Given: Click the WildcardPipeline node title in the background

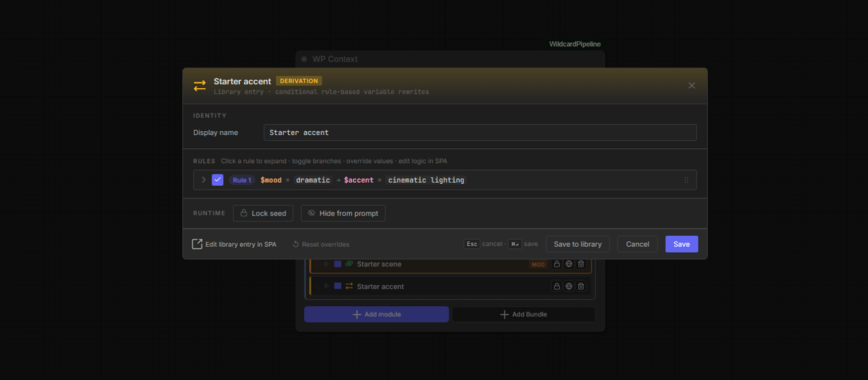Looking at the screenshot, I should pos(575,44).
